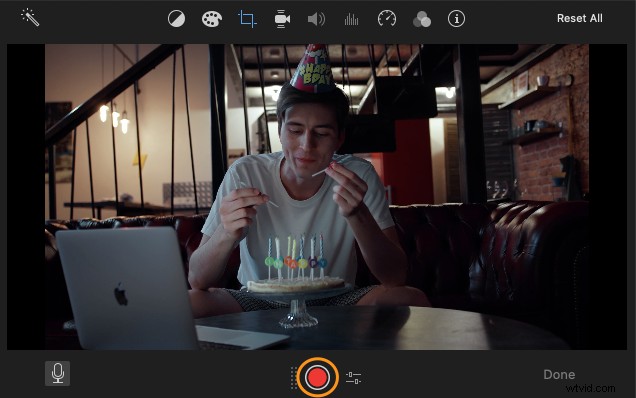The image size is (636, 398).
Task: Open clip filter and audio effects
Action: pyautogui.click(x=422, y=19)
